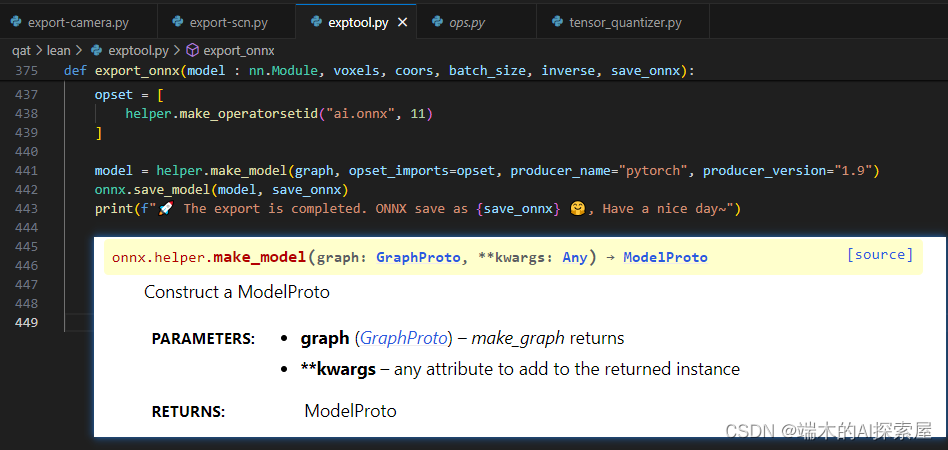948x450 pixels.
Task: Click Python icon on ops.py tab
Action: point(437,23)
